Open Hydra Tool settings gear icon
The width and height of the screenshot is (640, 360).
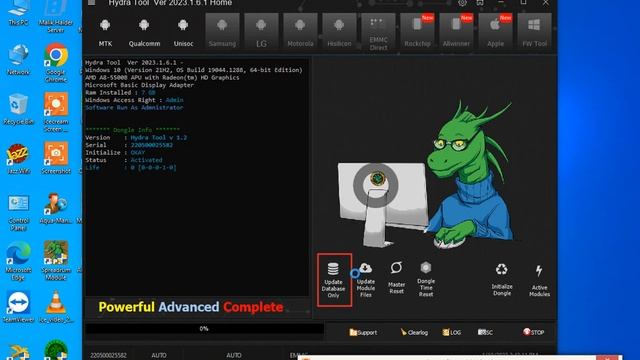pyautogui.click(x=462, y=2)
